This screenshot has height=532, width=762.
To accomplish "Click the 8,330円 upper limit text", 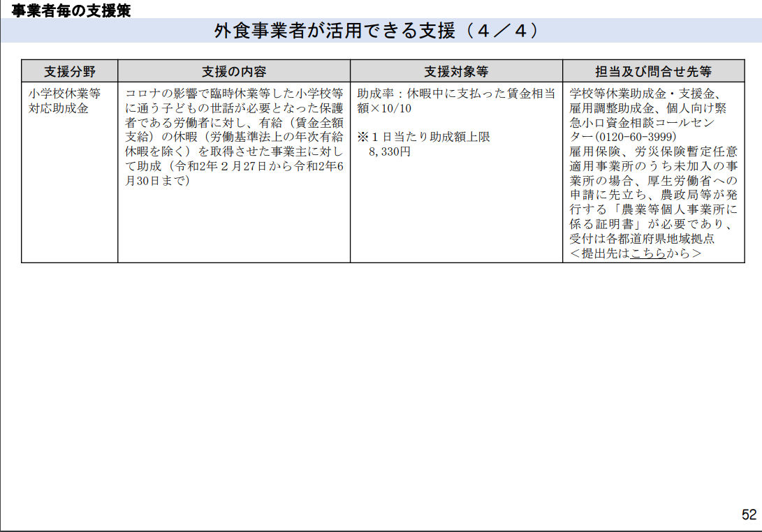I will pos(389,152).
